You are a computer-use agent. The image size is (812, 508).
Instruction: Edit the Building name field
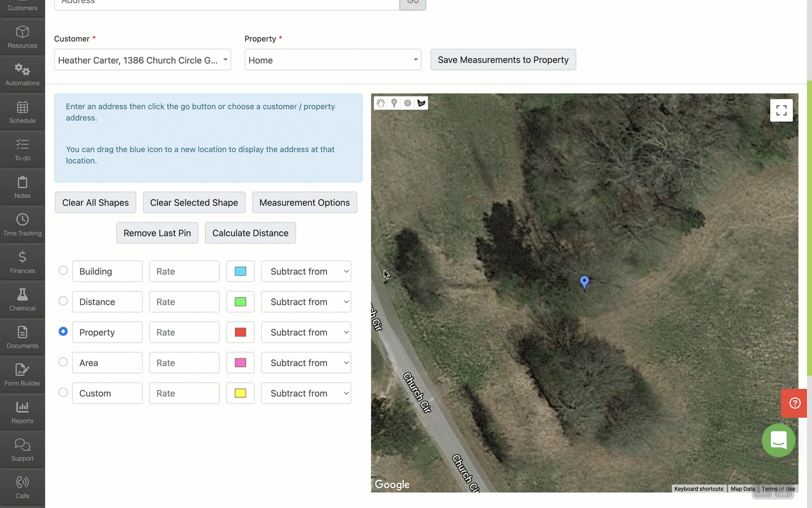[x=107, y=271]
